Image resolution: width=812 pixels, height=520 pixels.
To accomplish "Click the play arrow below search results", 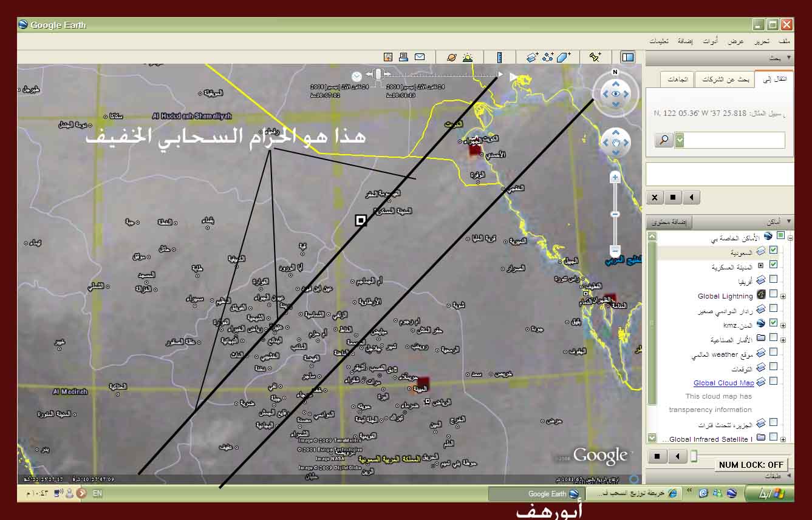I will (691, 197).
